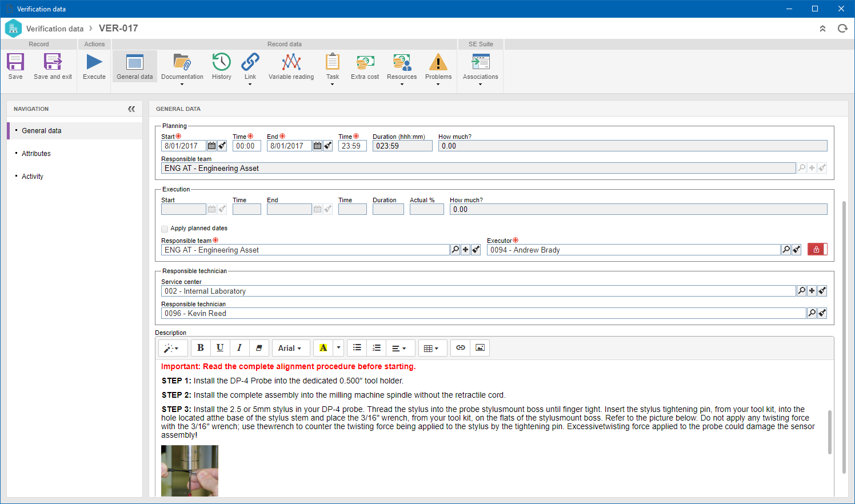
Task: Click the Responsible technician field 0096 - Kevin Reed
Action: click(484, 313)
